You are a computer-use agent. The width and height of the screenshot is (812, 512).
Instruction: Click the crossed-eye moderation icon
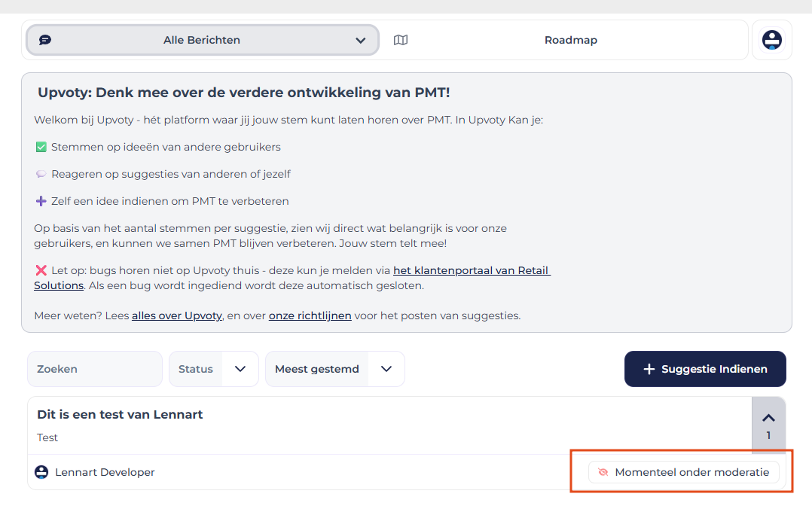pyautogui.click(x=603, y=472)
